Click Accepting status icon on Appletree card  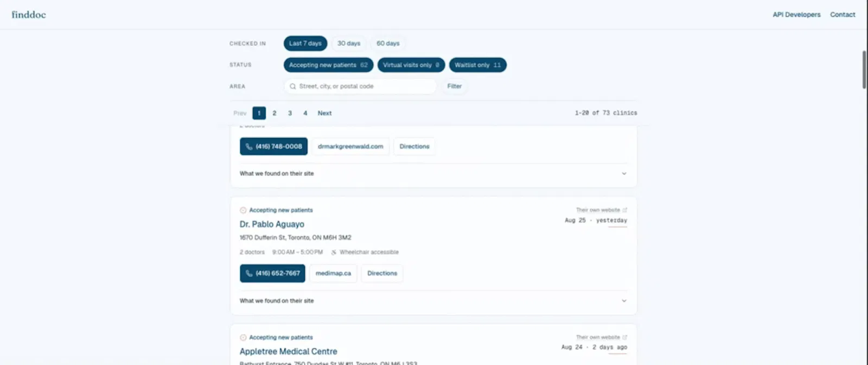tap(243, 337)
